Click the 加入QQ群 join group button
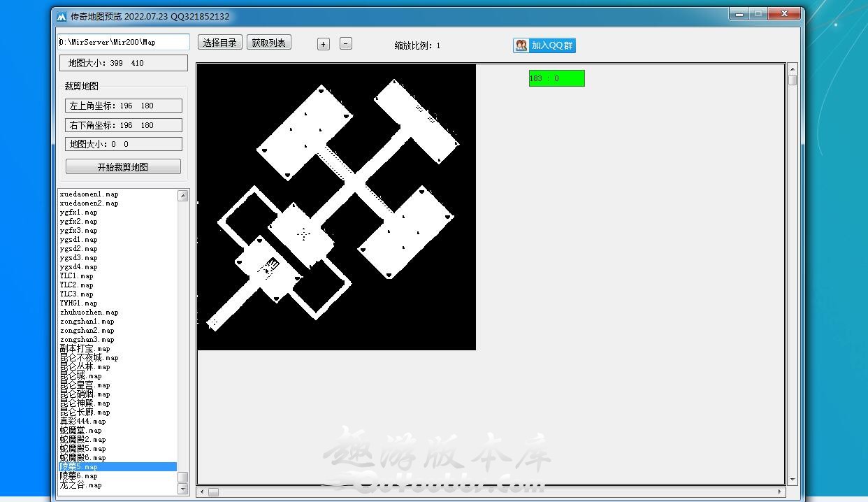868x502 pixels. 544,45
